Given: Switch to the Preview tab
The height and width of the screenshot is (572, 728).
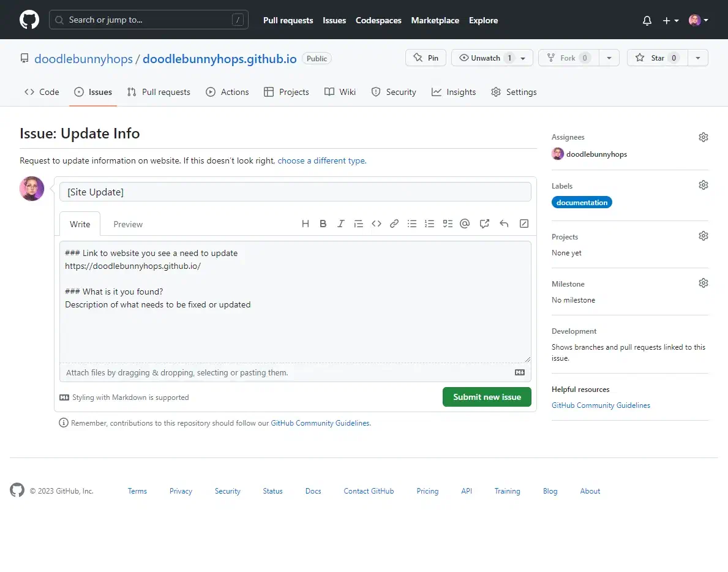Looking at the screenshot, I should point(128,224).
